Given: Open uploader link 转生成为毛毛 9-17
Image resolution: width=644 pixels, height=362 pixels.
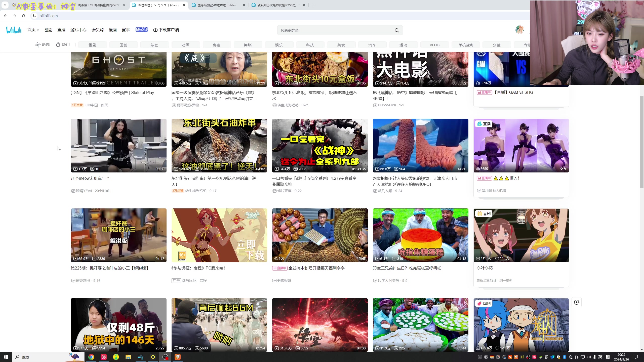Looking at the screenshot, I should (x=201, y=191).
